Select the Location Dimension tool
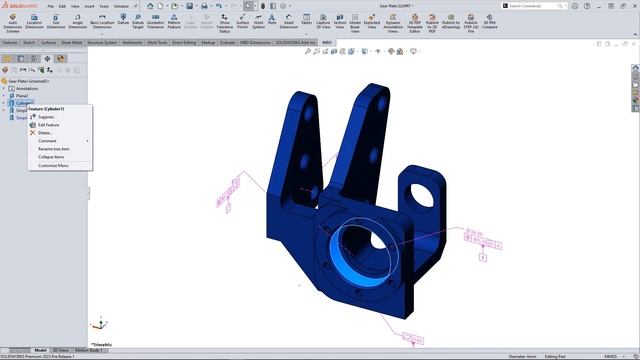The image size is (640, 360). pyautogui.click(x=34, y=21)
